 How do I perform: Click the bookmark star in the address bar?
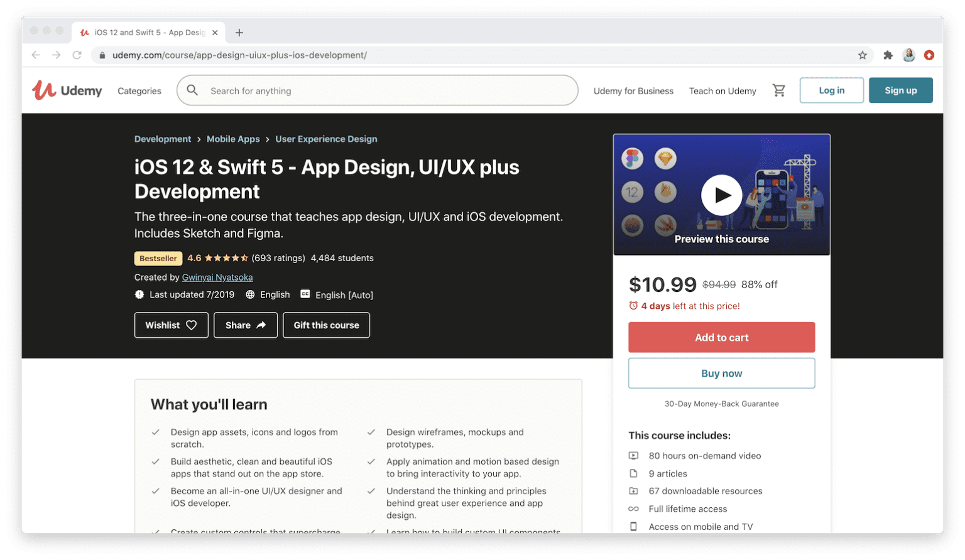tap(863, 55)
